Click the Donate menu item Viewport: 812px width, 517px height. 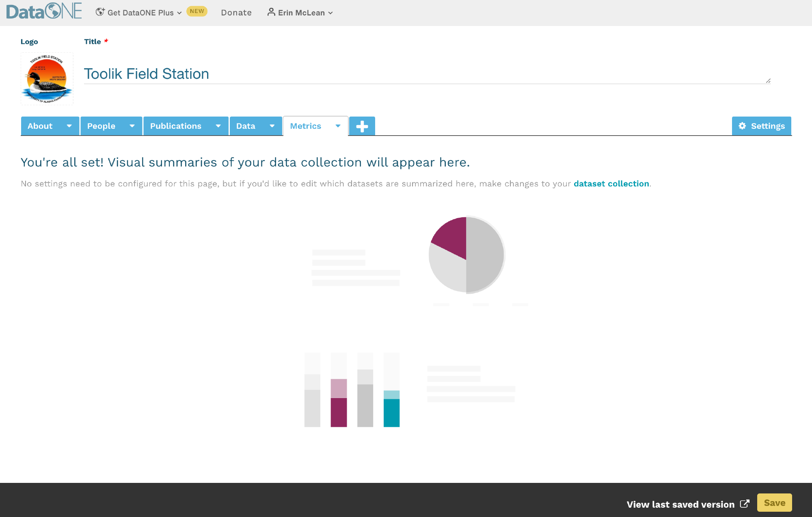point(236,12)
